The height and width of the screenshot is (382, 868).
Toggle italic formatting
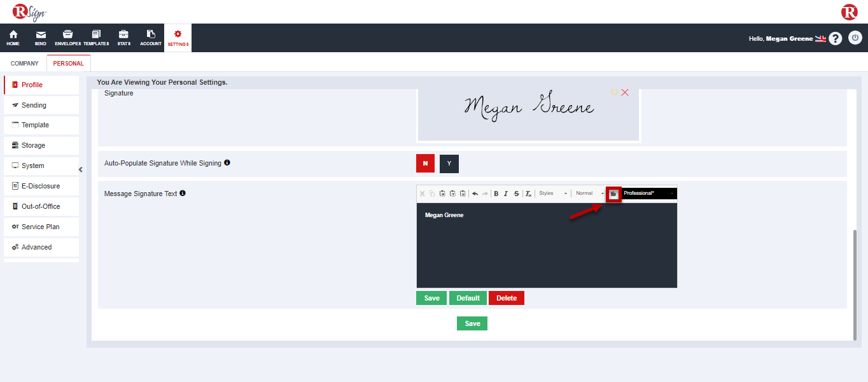pos(506,194)
